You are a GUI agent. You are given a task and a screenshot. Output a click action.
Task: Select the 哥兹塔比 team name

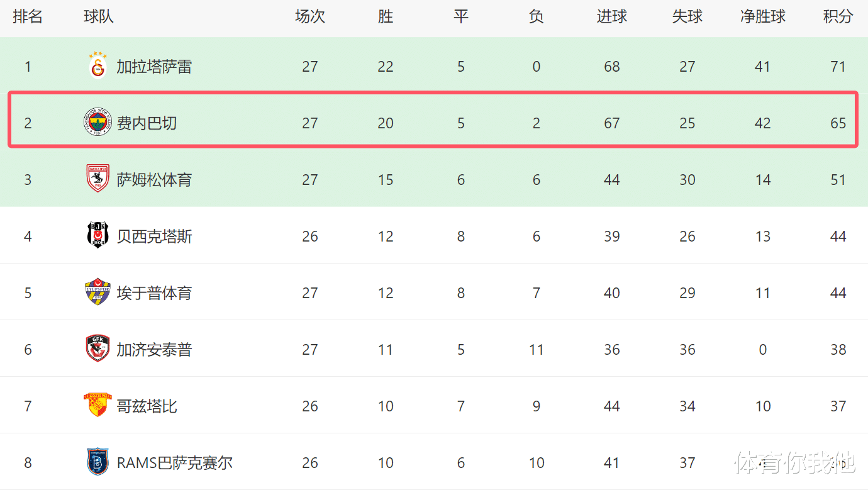[x=147, y=406]
